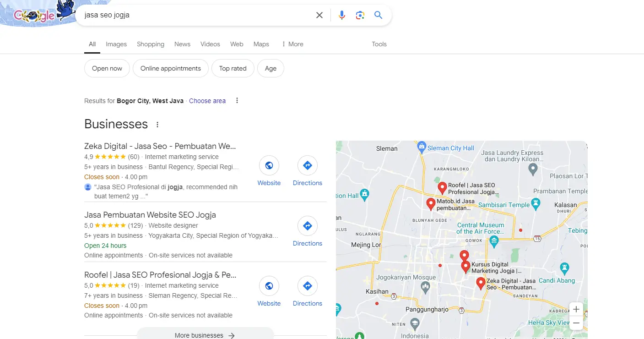Get directions to Jasa Pembuatan Website SEO Jogja
The height and width of the screenshot is (339, 644).
click(308, 226)
